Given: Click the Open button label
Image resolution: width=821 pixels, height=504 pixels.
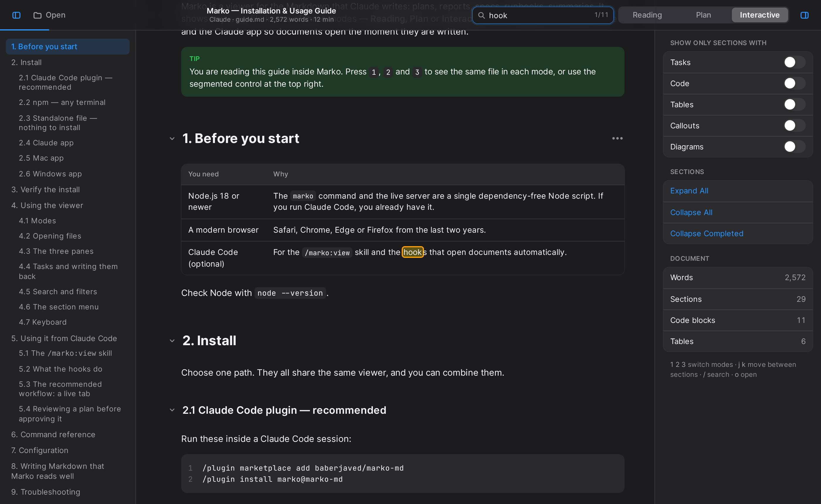Looking at the screenshot, I should [x=55, y=15].
